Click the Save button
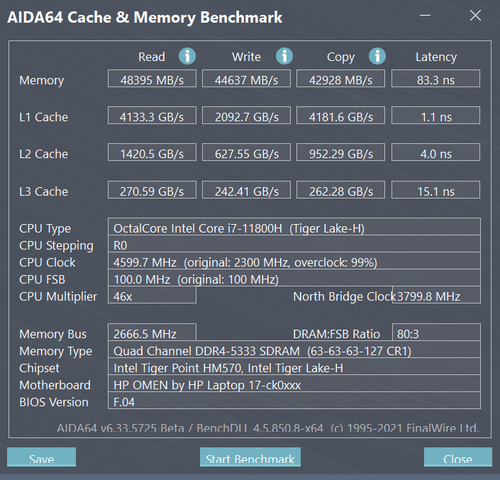This screenshot has width=500, height=480. coord(41,457)
